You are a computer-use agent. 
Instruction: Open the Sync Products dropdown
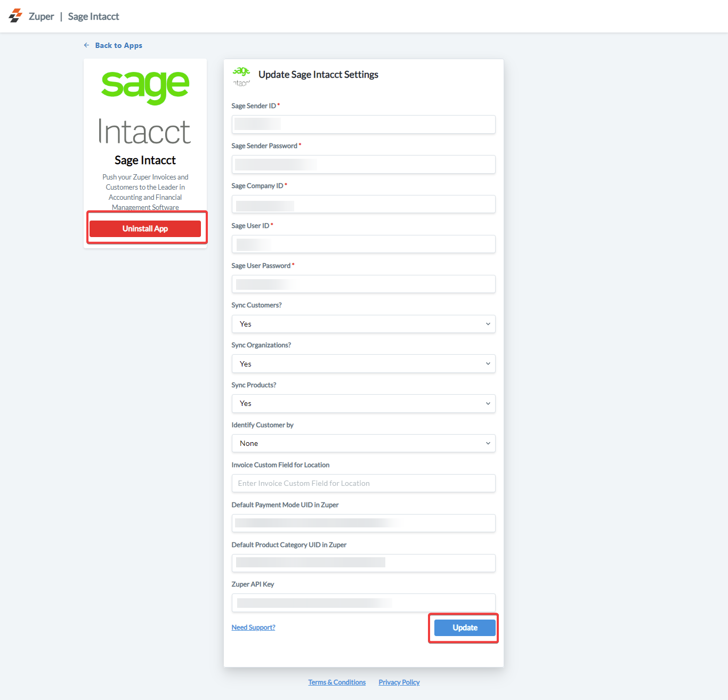(x=363, y=403)
